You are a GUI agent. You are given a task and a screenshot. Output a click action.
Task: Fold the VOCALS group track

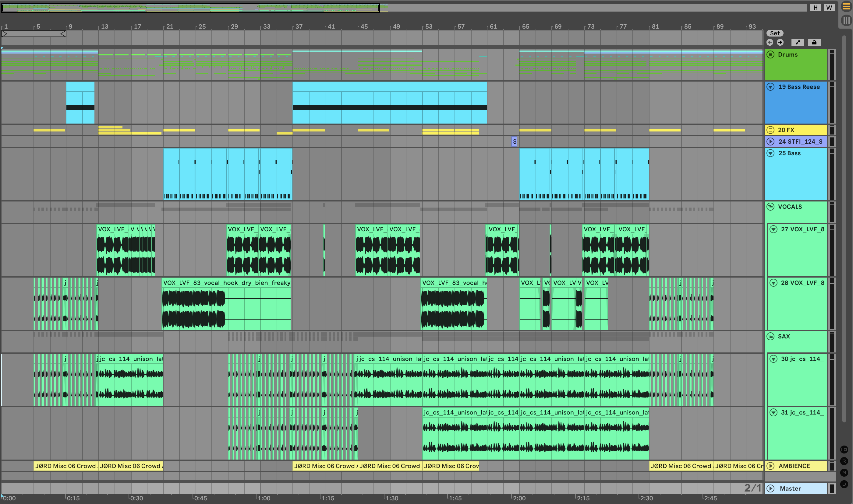click(x=770, y=206)
